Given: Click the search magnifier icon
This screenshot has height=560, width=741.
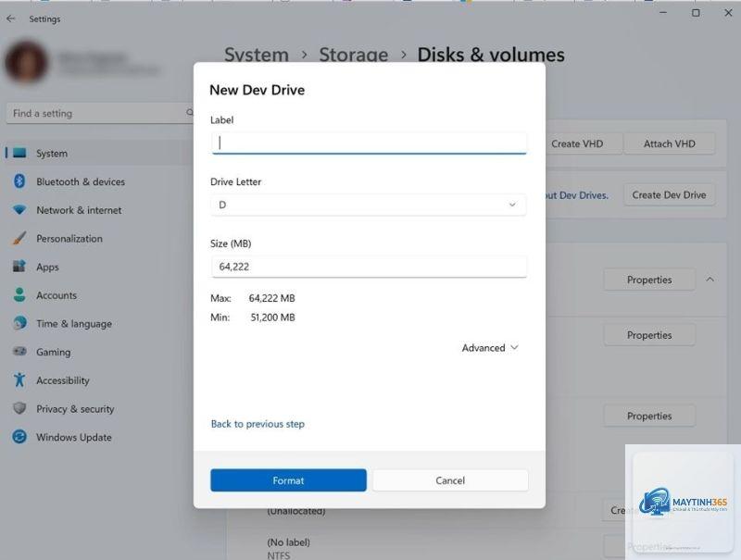Looking at the screenshot, I should (x=190, y=113).
